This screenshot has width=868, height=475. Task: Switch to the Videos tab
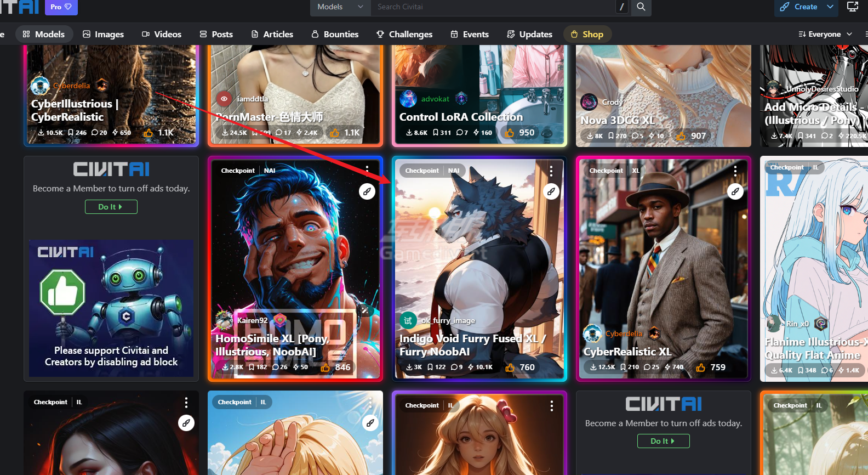tap(162, 34)
